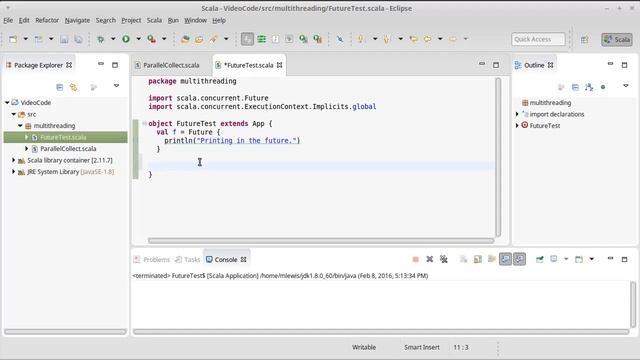640x360 pixels.
Task: Click the New file wizard icon
Action: [13, 39]
